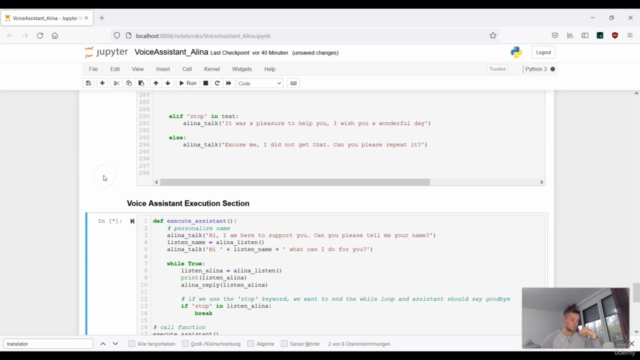Open the View menu
The height and width of the screenshot is (360, 640).
point(138,69)
